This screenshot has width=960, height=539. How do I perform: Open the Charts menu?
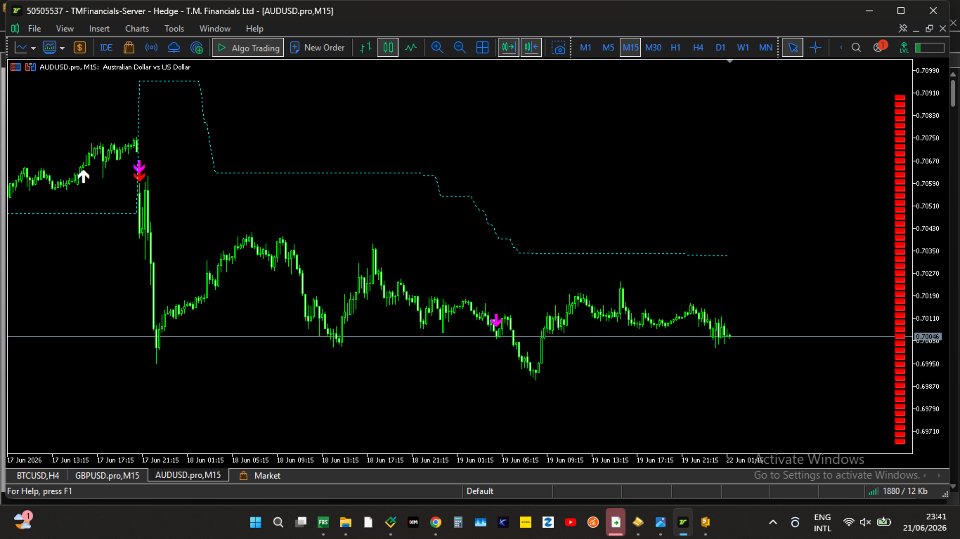137,29
